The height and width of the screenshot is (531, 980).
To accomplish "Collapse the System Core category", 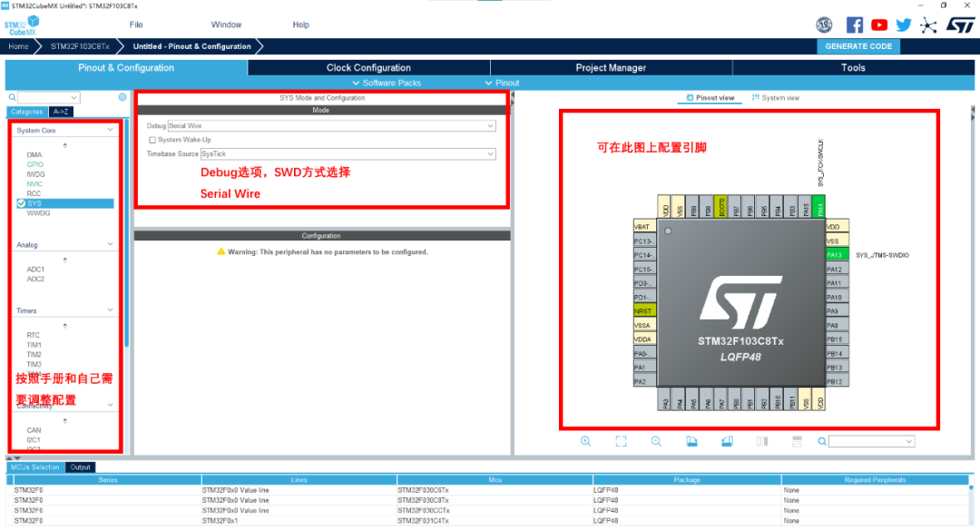I will point(110,130).
